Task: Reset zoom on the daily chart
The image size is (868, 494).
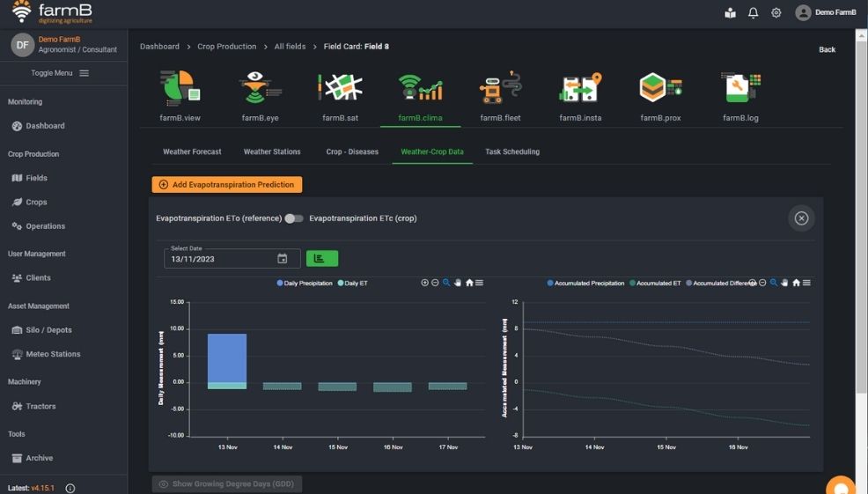Action: pyautogui.click(x=469, y=283)
